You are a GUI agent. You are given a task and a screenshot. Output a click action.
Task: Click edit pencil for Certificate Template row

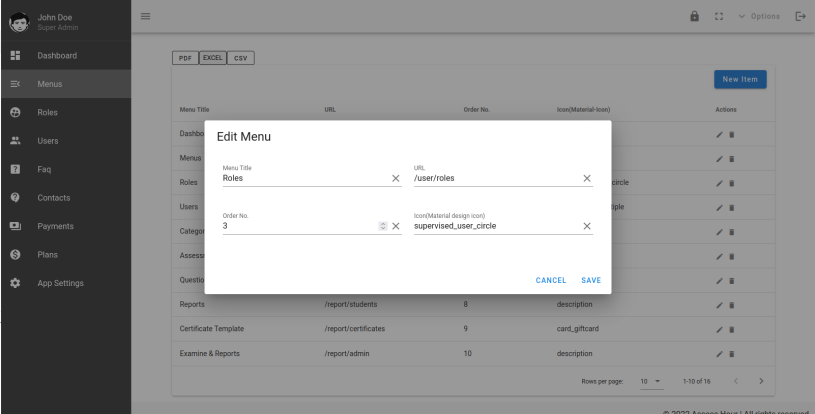point(719,329)
